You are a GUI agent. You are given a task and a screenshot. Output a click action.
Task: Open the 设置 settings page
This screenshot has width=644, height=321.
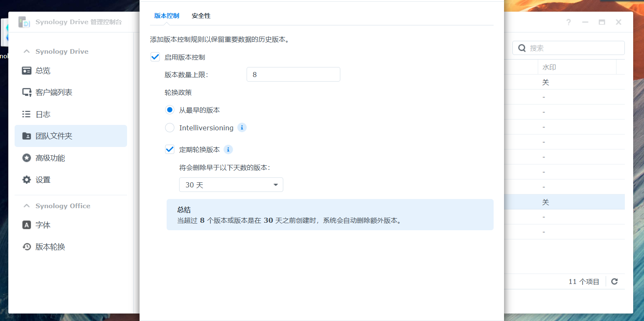pos(71,180)
